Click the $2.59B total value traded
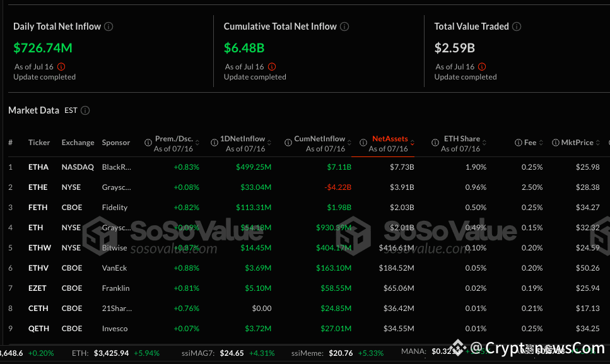This screenshot has width=610, height=364. click(454, 48)
